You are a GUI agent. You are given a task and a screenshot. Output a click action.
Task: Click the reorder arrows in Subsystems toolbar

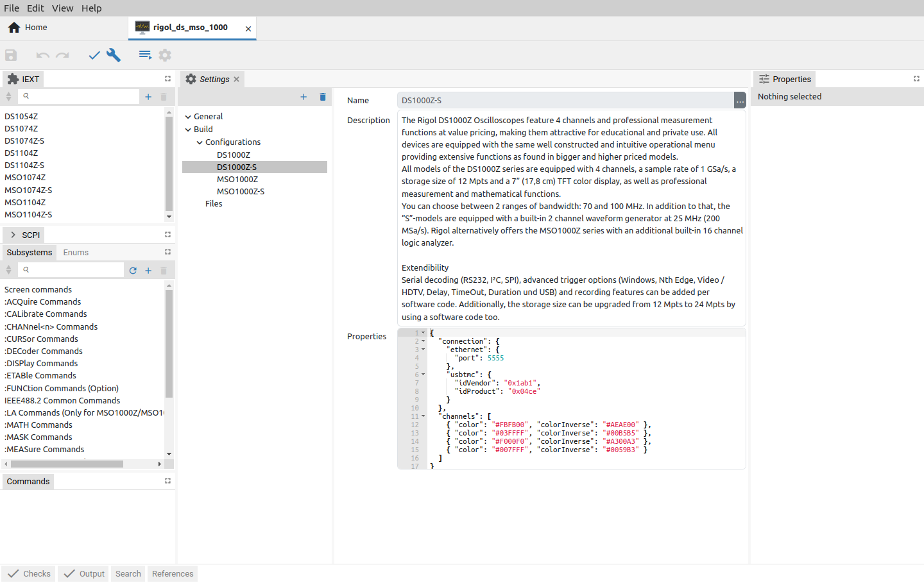[x=8, y=271]
